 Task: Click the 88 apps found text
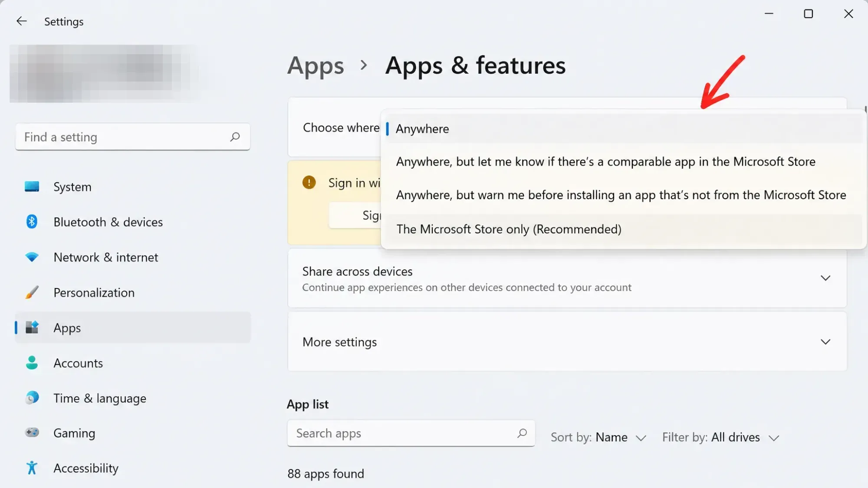pyautogui.click(x=325, y=474)
